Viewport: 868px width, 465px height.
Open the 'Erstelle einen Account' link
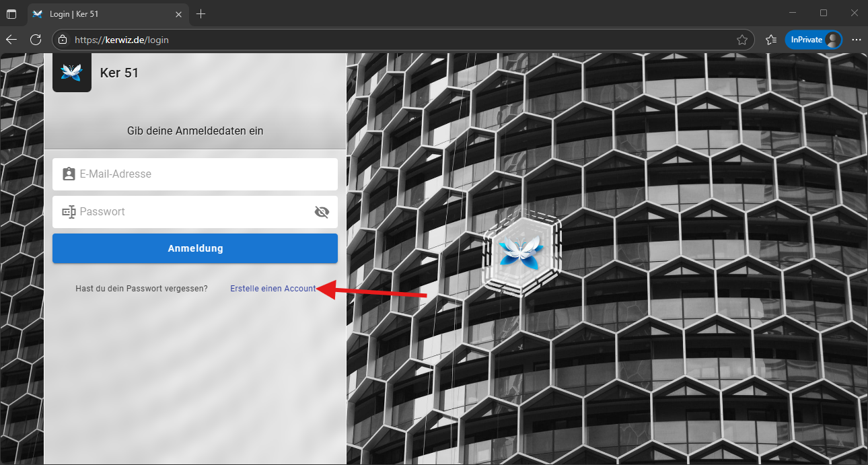[x=273, y=289]
